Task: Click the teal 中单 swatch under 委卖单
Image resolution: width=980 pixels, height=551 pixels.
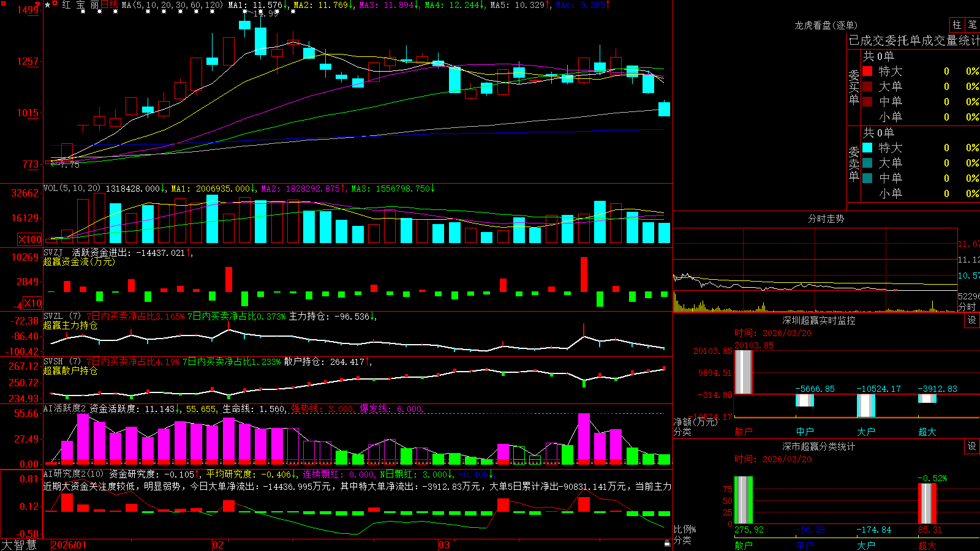Action: [867, 178]
